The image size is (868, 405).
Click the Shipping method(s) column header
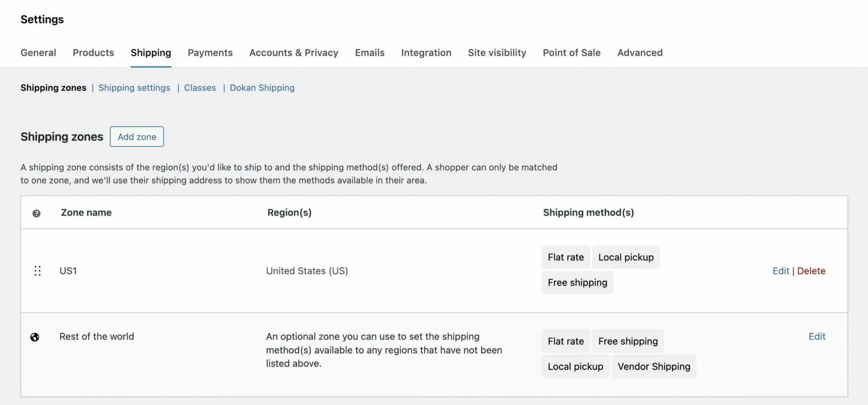point(589,212)
